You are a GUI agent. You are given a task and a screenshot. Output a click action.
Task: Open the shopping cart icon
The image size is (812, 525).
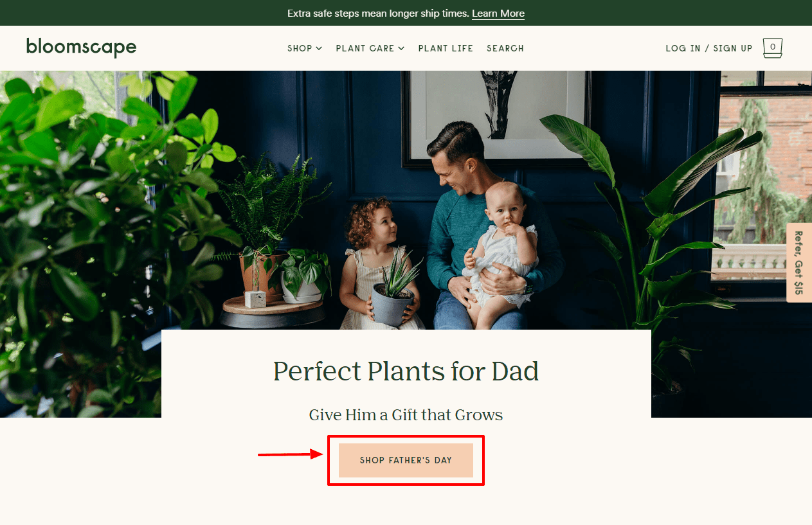pos(772,48)
